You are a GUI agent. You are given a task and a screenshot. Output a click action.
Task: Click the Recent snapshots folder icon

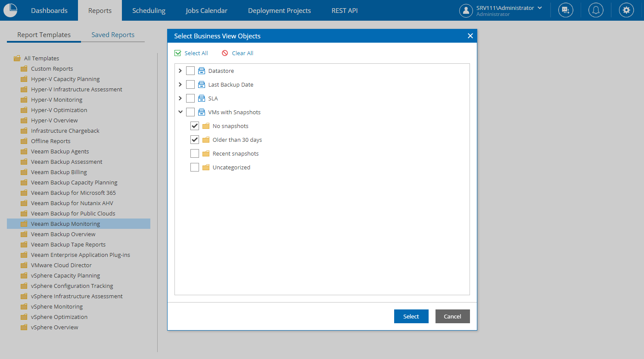pos(206,153)
